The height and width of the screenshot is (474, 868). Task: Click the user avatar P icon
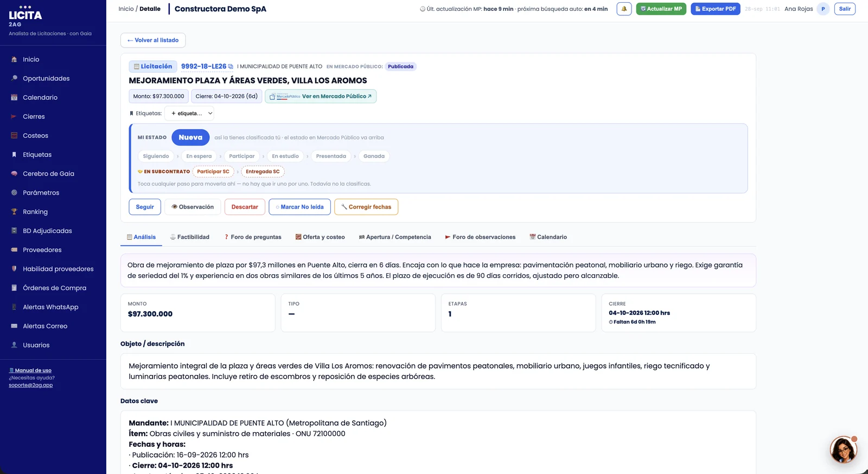(x=823, y=9)
